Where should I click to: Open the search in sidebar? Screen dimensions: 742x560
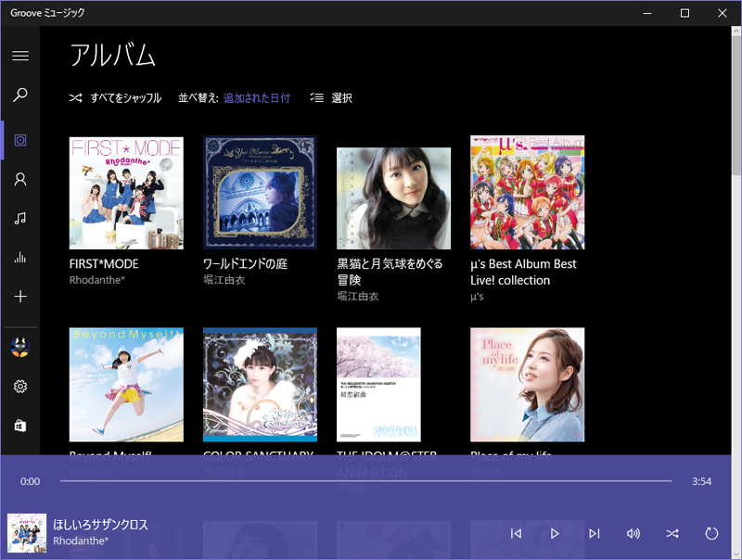20,95
